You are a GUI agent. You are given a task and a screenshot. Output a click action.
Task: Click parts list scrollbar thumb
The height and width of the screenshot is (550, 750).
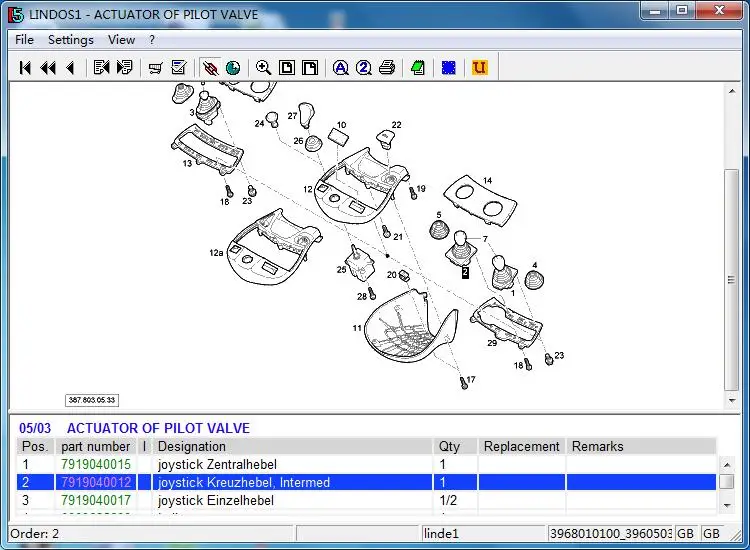[x=727, y=481]
